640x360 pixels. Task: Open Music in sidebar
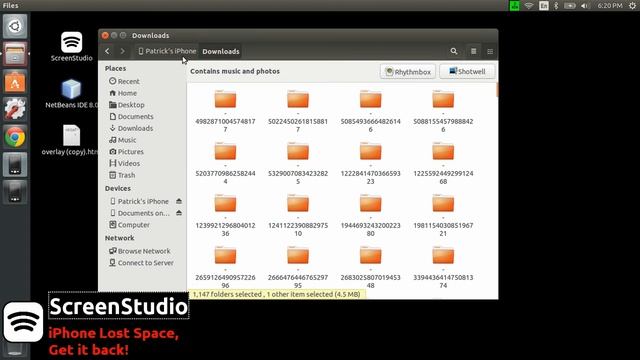point(122,140)
